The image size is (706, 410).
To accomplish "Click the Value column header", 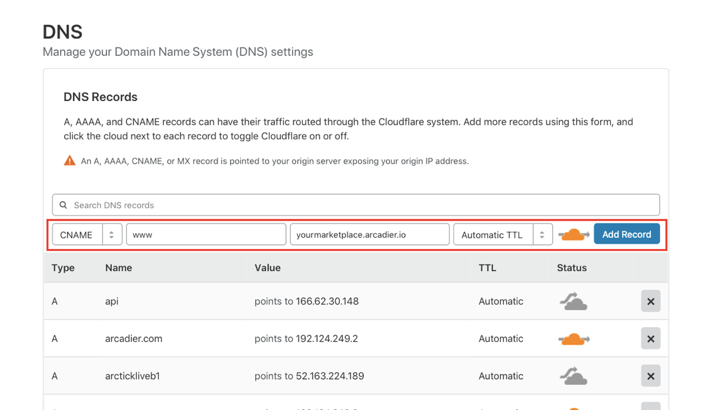I will pos(267,268).
